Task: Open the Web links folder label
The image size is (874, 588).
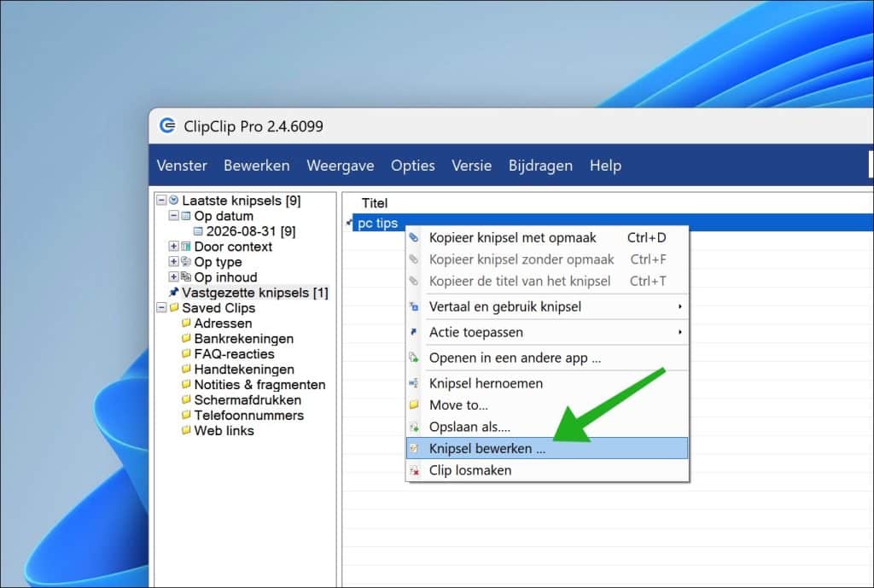Action: click(224, 430)
